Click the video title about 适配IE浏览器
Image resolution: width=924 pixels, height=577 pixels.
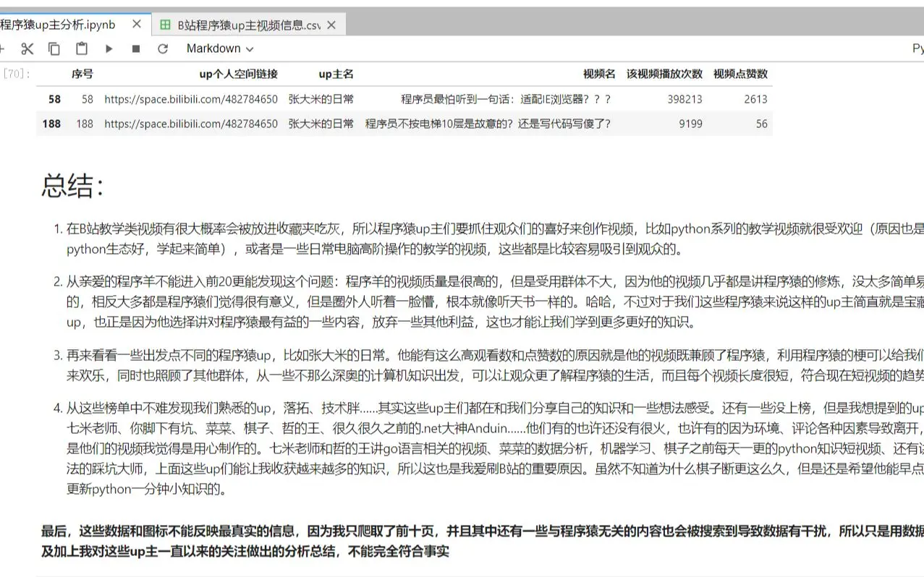[x=506, y=99]
